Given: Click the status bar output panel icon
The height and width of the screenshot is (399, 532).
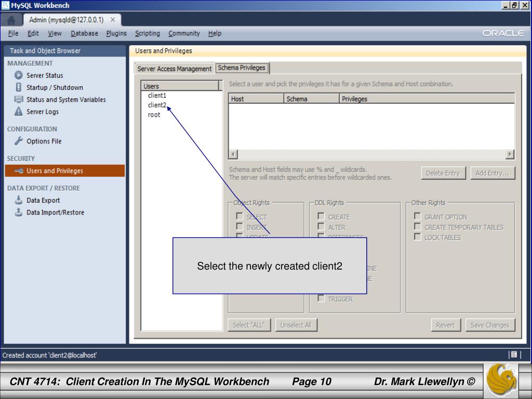Looking at the screenshot, I should 514,354.
